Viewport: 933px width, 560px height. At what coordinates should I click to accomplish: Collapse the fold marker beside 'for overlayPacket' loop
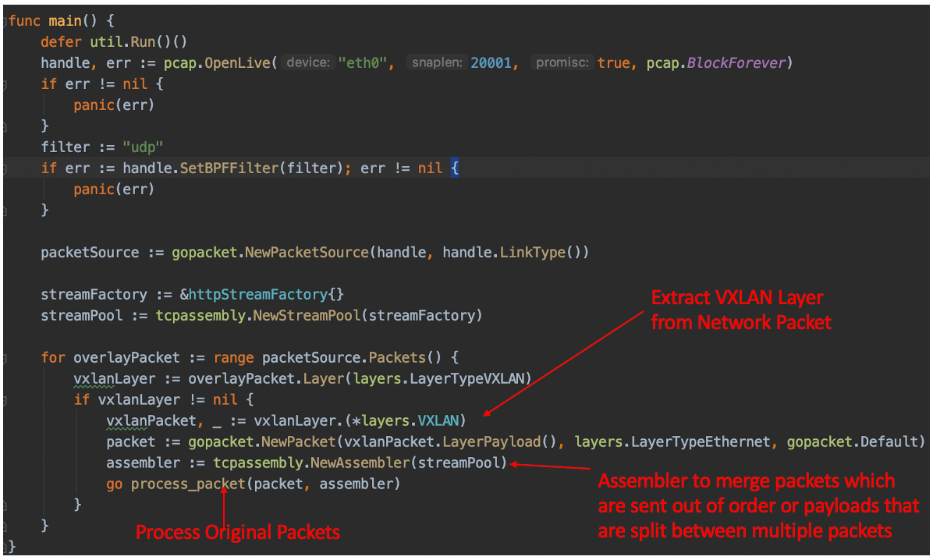(4, 358)
